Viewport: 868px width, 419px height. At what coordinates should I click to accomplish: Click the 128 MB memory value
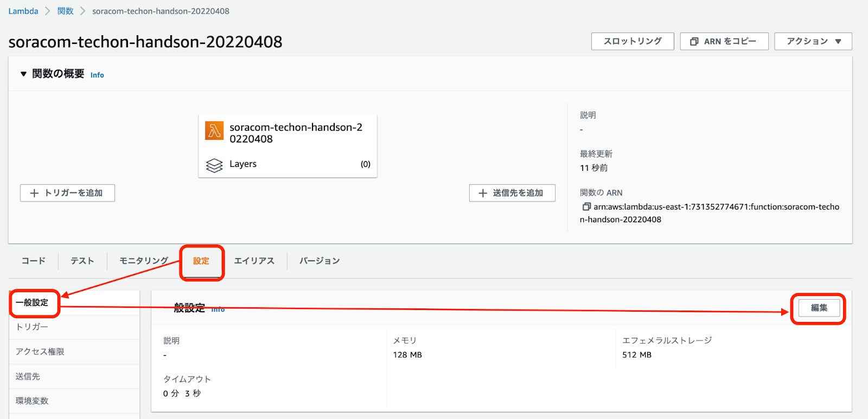407,355
